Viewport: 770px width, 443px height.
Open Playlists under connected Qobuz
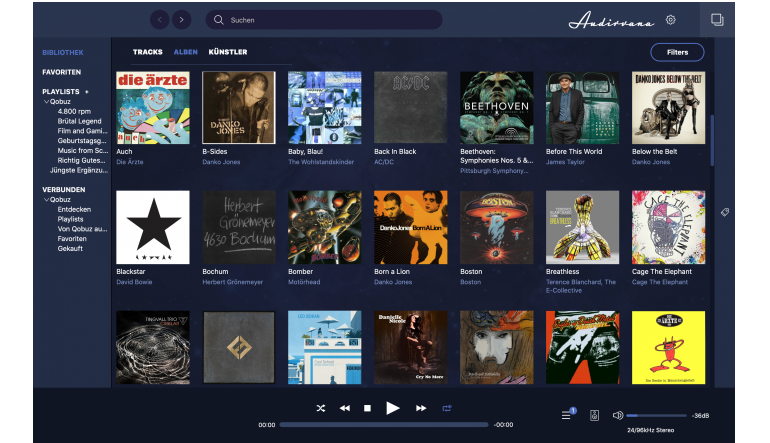click(70, 219)
